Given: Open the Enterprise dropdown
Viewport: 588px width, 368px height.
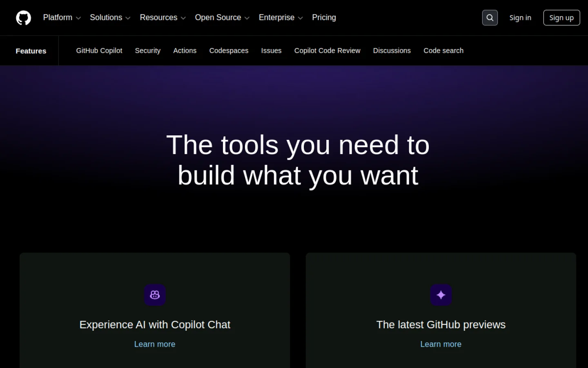Looking at the screenshot, I should [x=281, y=18].
